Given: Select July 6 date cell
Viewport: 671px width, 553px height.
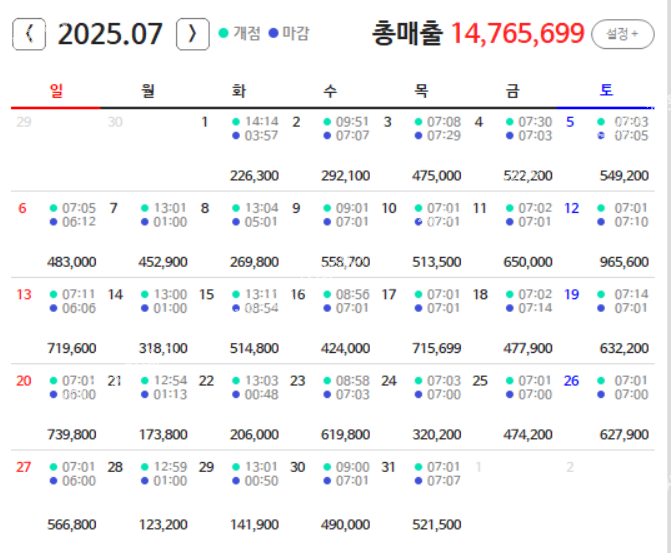Looking at the screenshot, I should pos(56,235).
